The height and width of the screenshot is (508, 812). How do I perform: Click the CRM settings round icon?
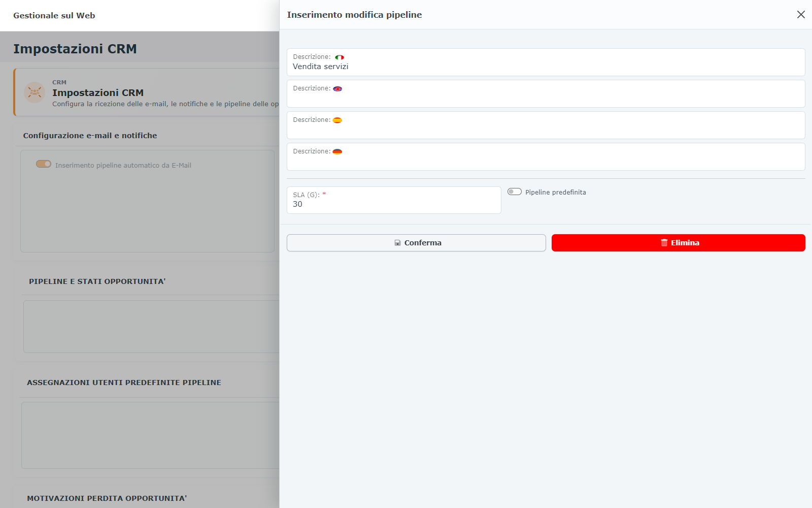35,92
